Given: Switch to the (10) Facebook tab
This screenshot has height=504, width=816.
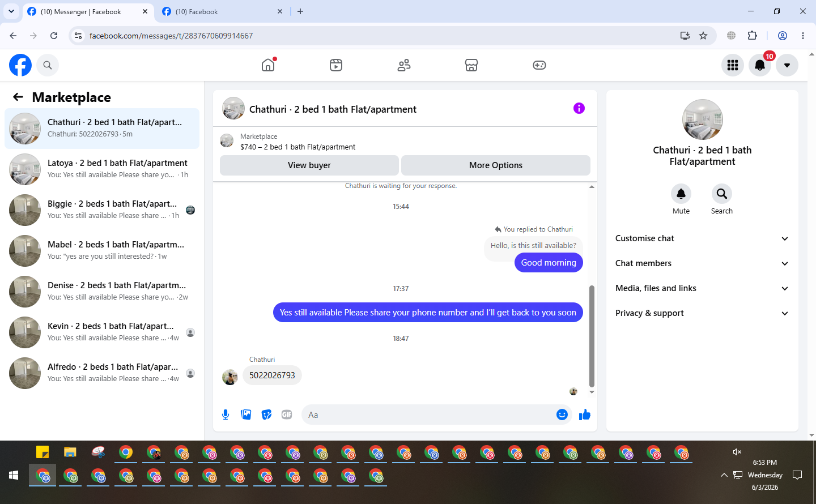Looking at the screenshot, I should pyautogui.click(x=222, y=11).
